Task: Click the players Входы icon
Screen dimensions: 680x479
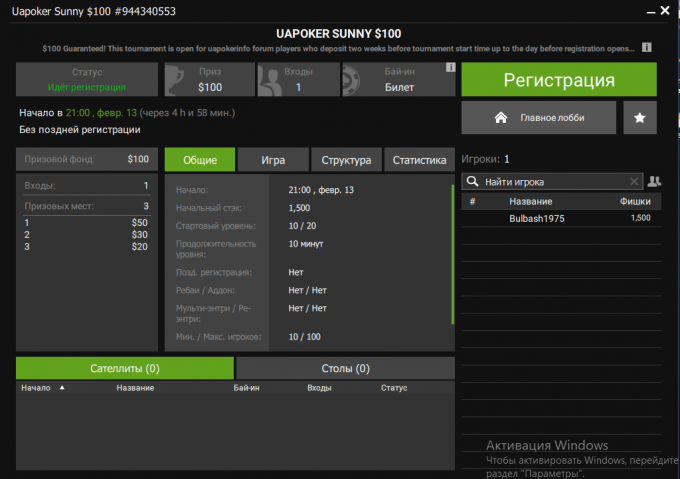Action: point(270,81)
